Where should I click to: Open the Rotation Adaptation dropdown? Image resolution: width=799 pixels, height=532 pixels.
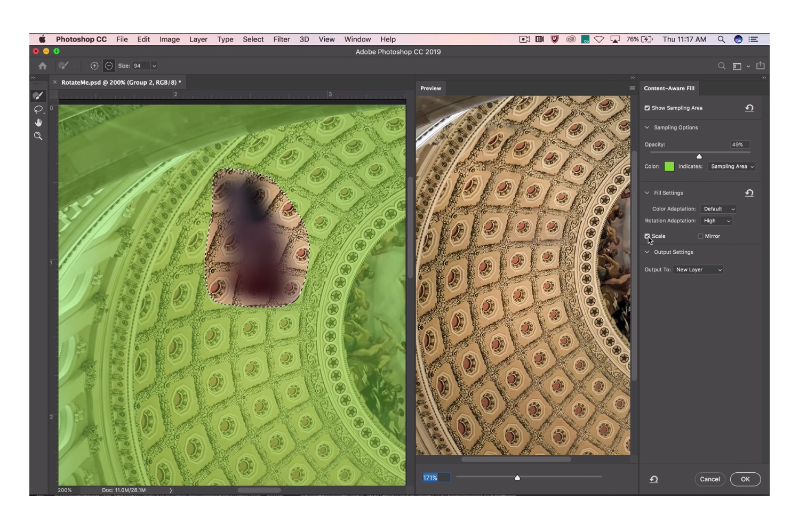716,220
